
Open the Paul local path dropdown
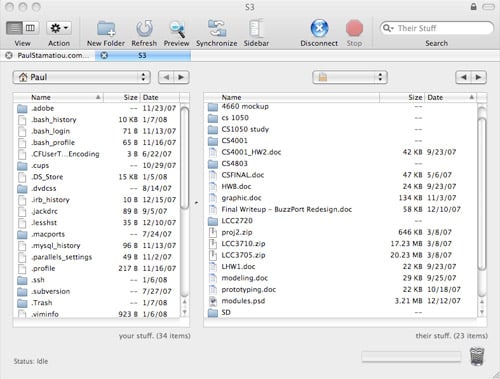click(x=82, y=77)
